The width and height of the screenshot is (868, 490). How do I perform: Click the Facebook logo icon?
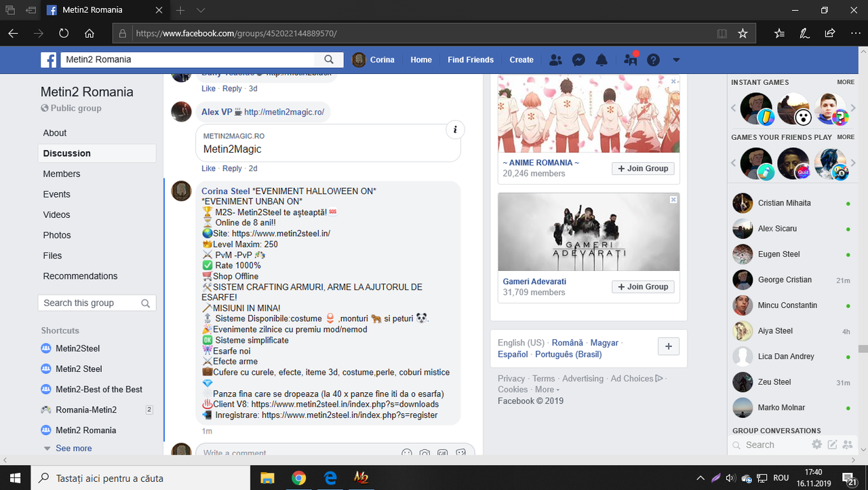pyautogui.click(x=48, y=60)
